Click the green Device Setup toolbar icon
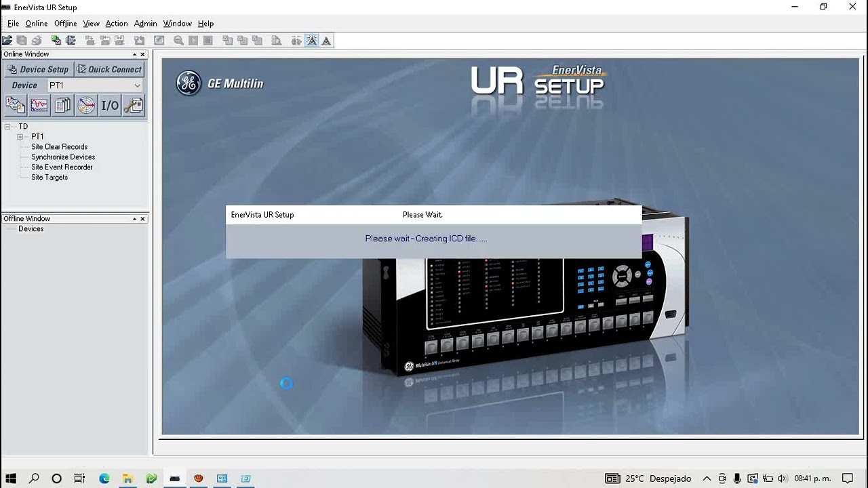Screen dimensions: 868x488 [56, 41]
